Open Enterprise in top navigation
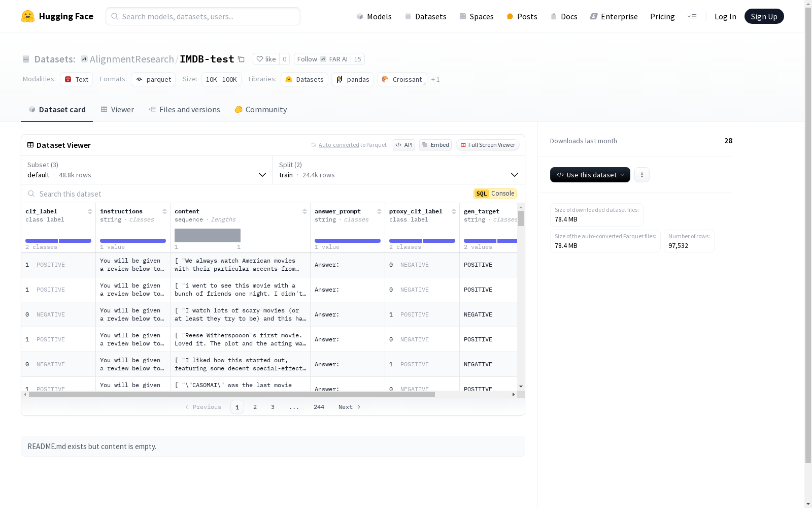The width and height of the screenshot is (812, 508). click(614, 16)
